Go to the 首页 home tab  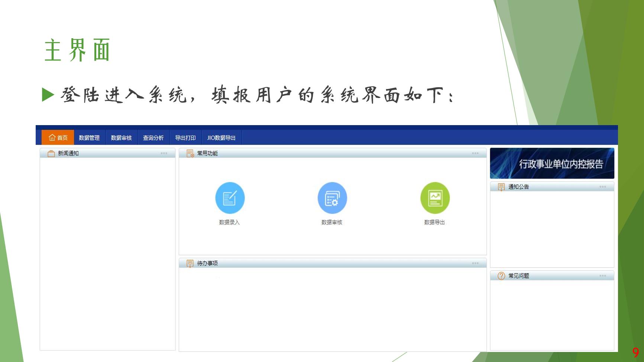pos(58,138)
